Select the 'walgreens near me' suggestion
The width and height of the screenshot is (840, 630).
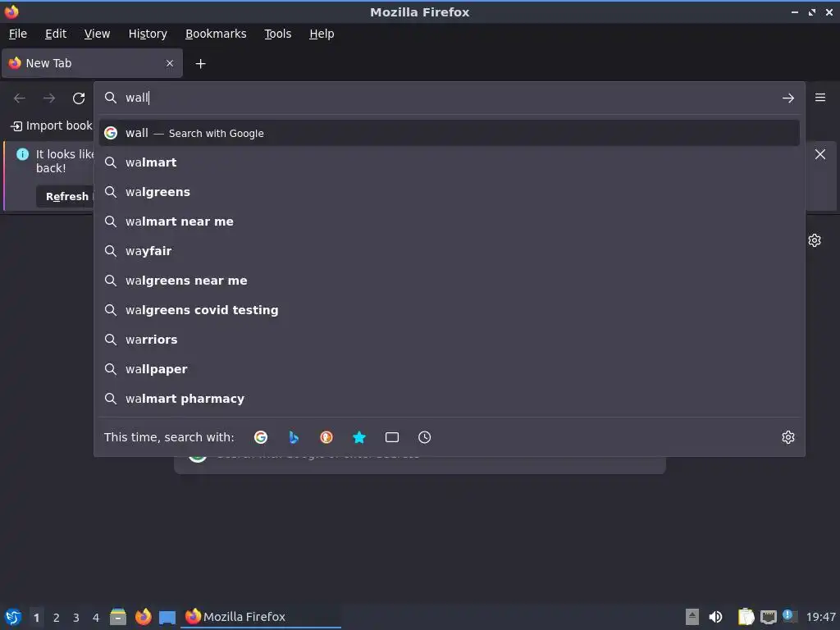coord(449,281)
